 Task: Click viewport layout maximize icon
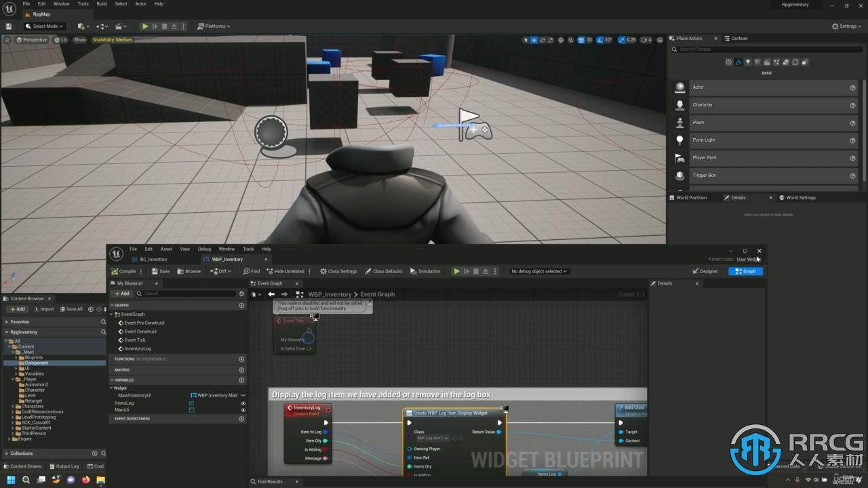click(660, 40)
